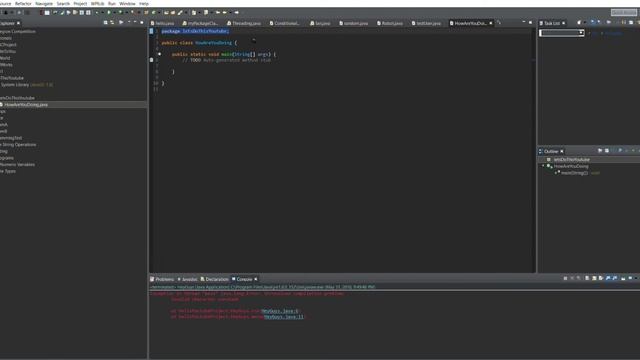640x360 pixels.
Task: Click the back navigation arrow in toolbar
Action: (x=224, y=13)
